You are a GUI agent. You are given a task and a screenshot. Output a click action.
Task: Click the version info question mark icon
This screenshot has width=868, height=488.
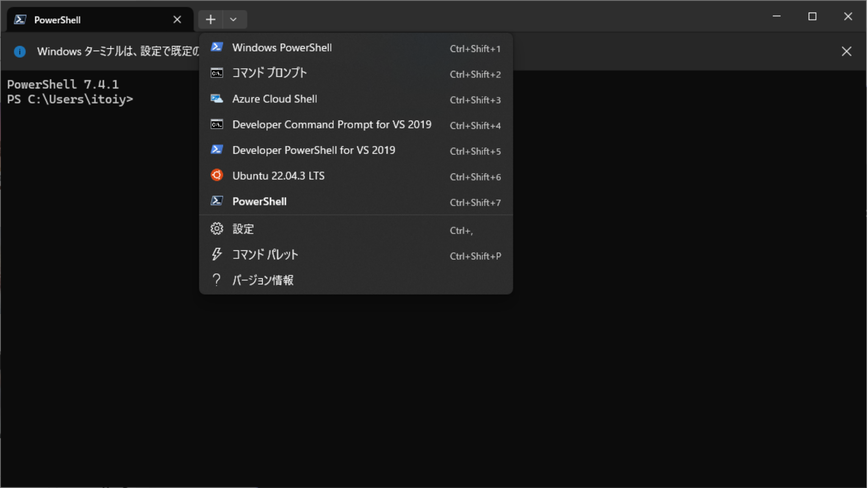click(x=217, y=280)
